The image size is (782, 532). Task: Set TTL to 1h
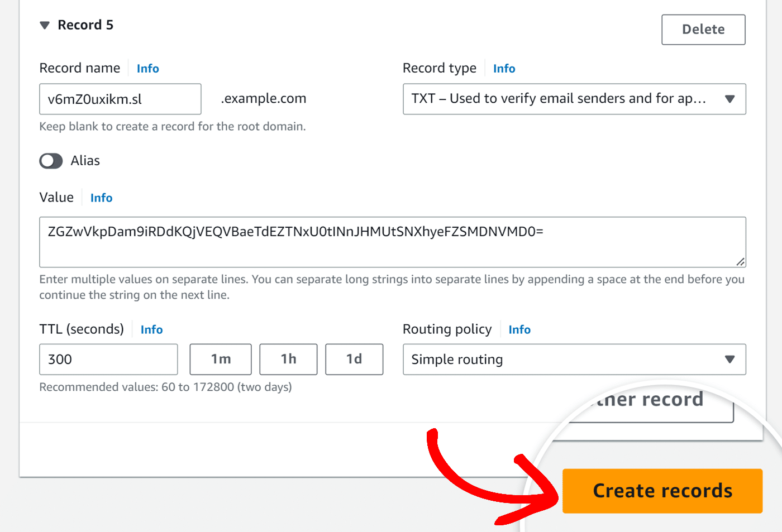click(288, 359)
